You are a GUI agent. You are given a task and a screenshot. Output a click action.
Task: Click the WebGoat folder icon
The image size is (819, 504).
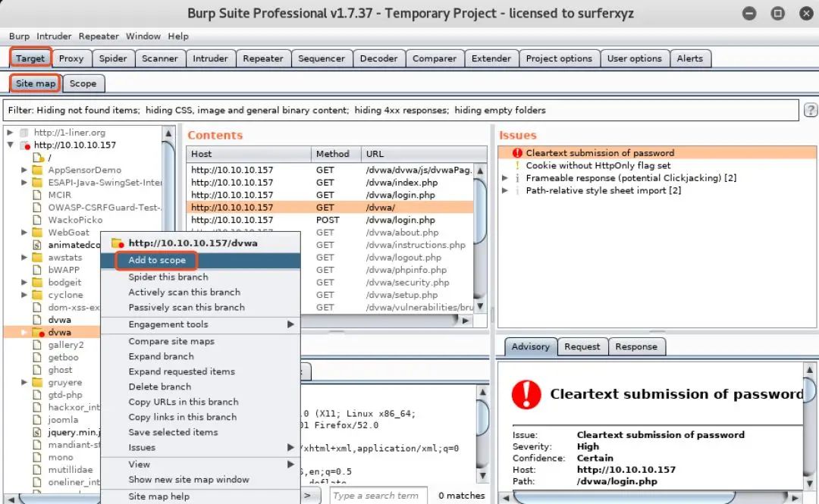[x=37, y=233]
